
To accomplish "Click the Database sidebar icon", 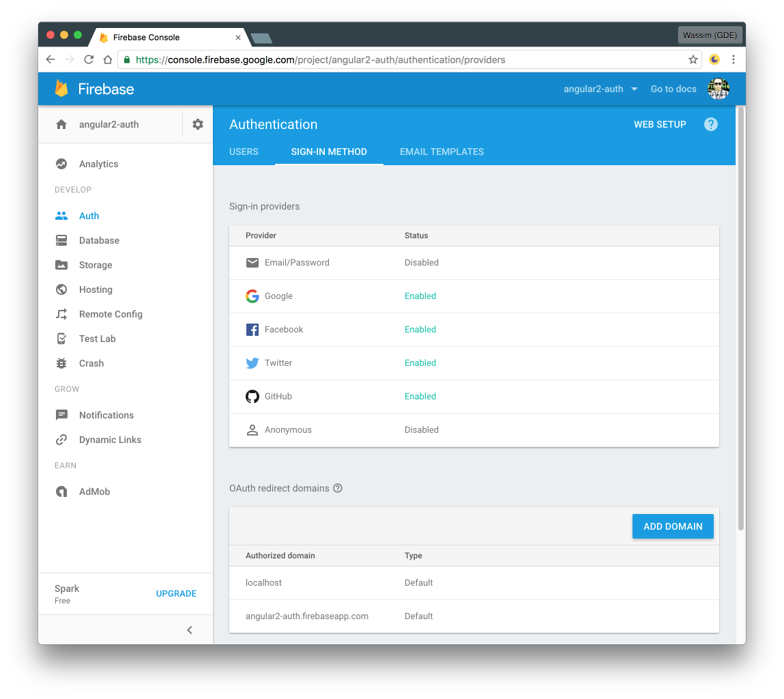I will coord(61,240).
